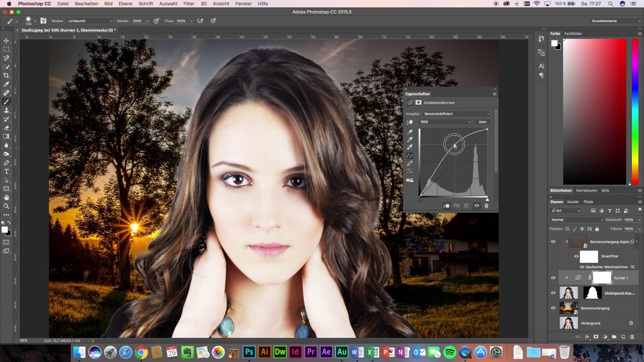
Task: Hide the Kurven 1 layer
Action: point(553,278)
